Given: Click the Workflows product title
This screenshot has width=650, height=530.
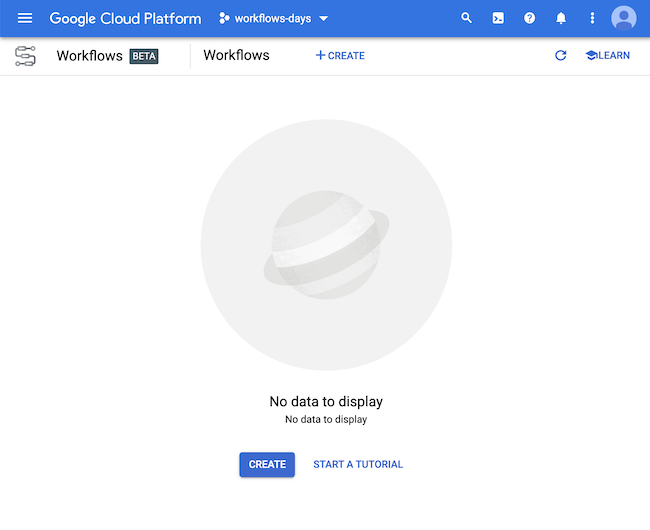Looking at the screenshot, I should pos(90,56).
